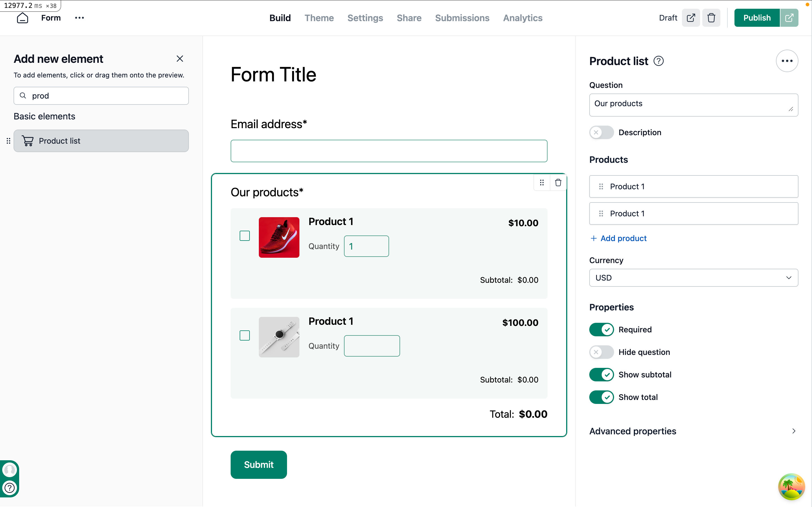The width and height of the screenshot is (812, 507).
Task: Open publish options next to Publish button
Action: click(789, 18)
